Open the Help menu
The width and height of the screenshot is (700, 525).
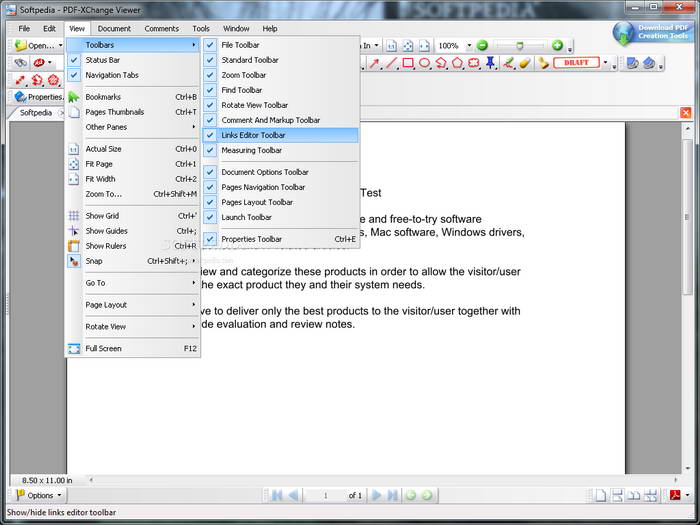point(270,29)
